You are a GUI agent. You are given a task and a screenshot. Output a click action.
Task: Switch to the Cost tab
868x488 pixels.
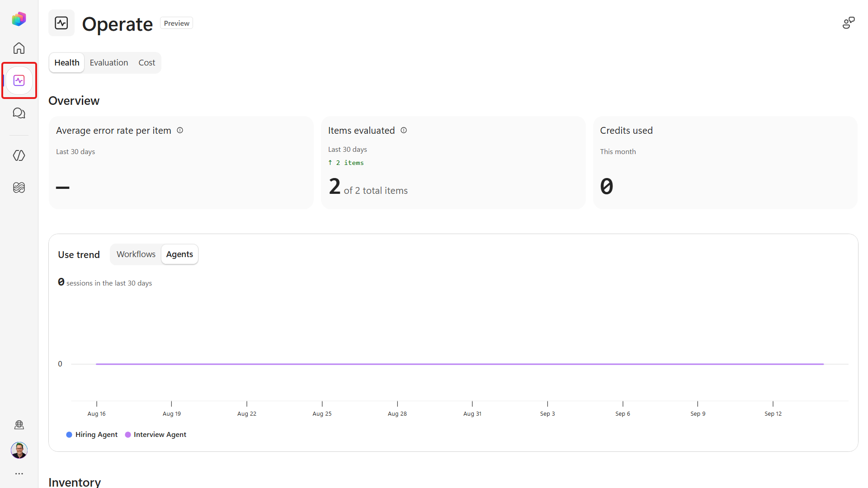pyautogui.click(x=147, y=62)
